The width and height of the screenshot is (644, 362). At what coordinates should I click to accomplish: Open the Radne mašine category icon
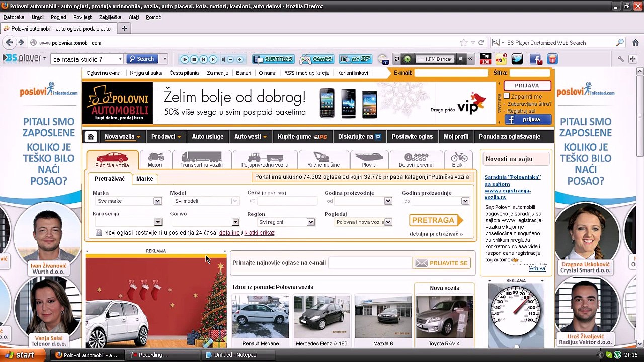pyautogui.click(x=324, y=159)
